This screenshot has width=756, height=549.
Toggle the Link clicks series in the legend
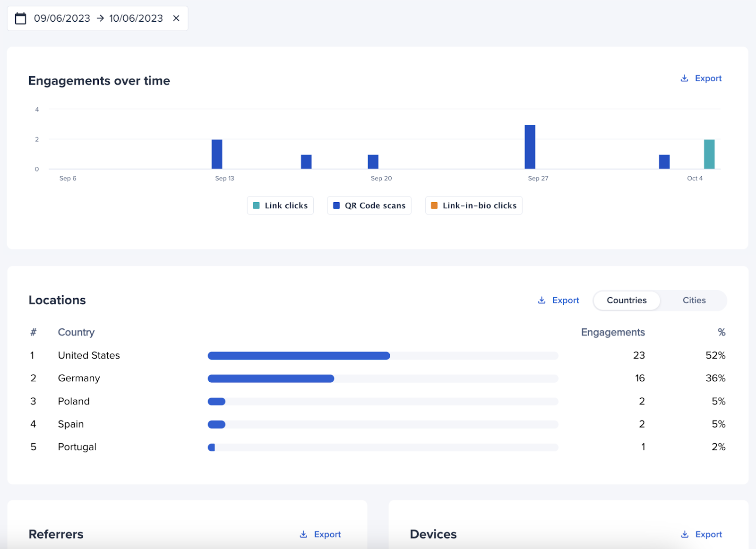(280, 205)
